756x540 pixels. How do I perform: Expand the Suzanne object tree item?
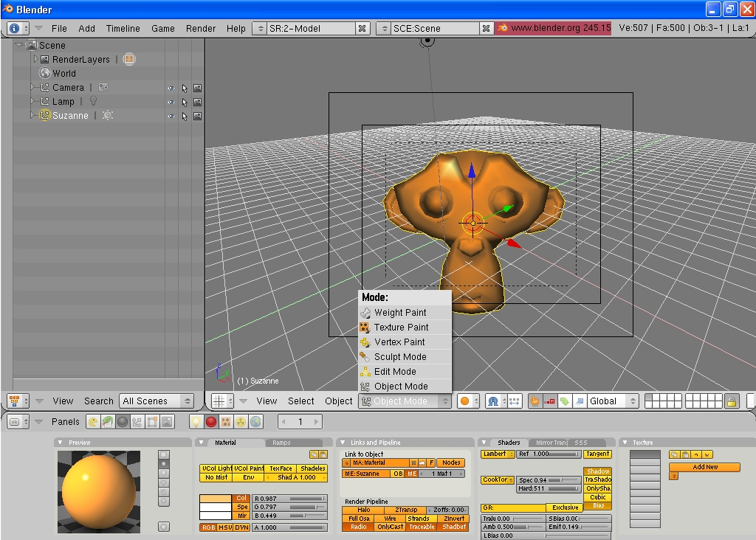pos(32,115)
